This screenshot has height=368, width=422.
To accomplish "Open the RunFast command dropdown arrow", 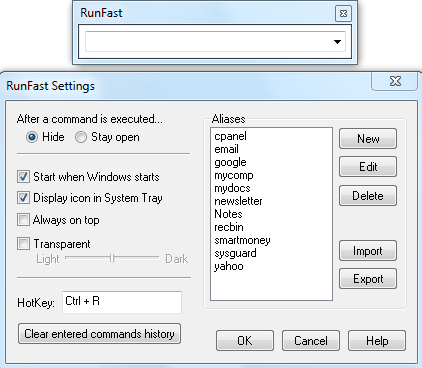I will pyautogui.click(x=337, y=42).
